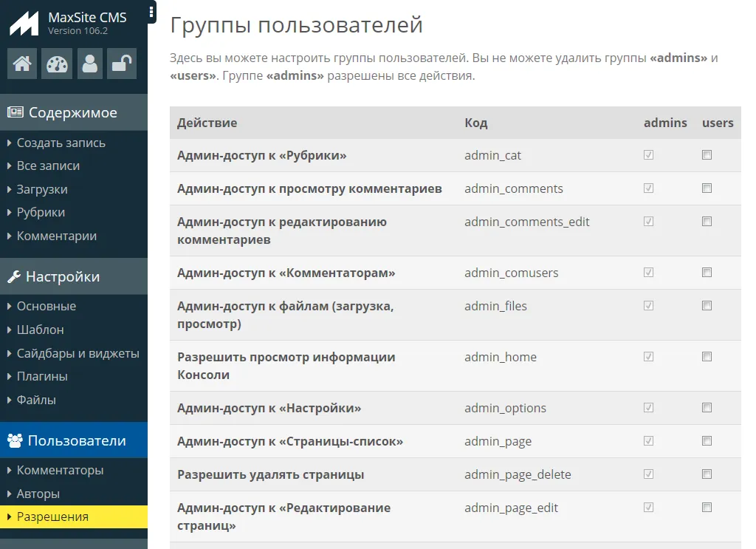This screenshot has width=756, height=549.
Task: Toggle users checkbox for admin_page_delete
Action: 707,474
